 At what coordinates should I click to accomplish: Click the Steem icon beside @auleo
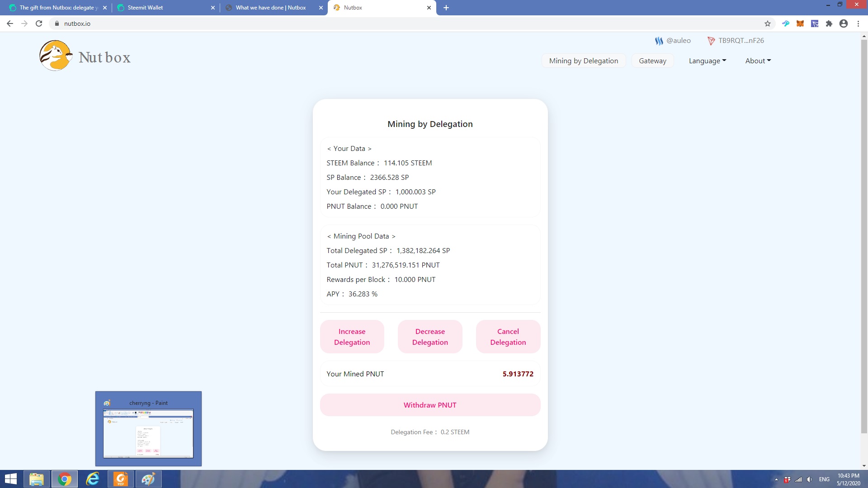(659, 41)
